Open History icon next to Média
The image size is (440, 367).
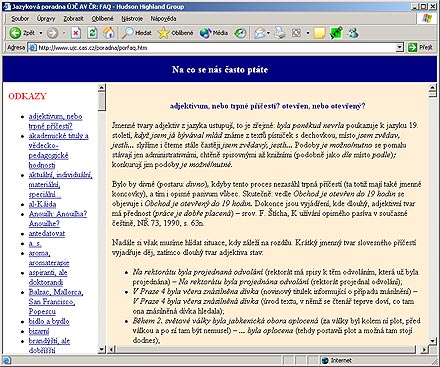point(240,33)
